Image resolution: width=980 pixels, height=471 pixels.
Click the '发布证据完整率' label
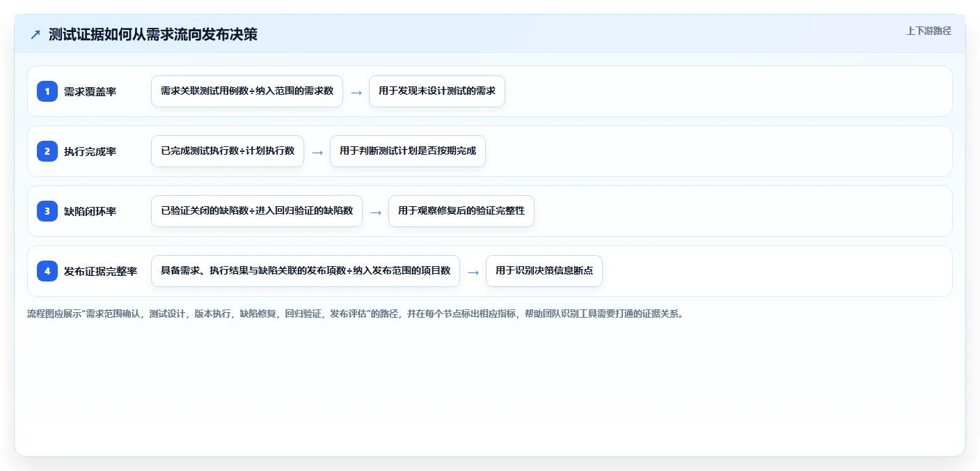(x=100, y=271)
